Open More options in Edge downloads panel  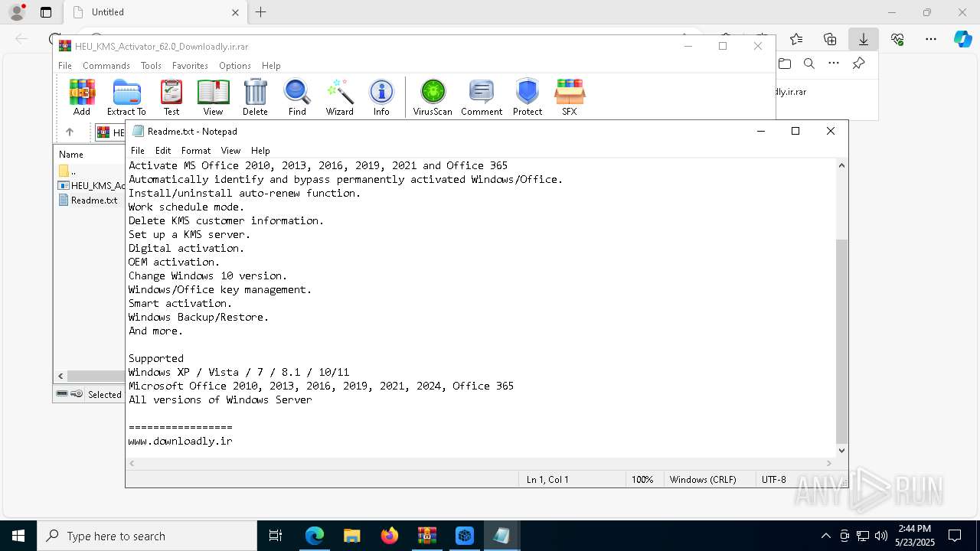(x=834, y=64)
